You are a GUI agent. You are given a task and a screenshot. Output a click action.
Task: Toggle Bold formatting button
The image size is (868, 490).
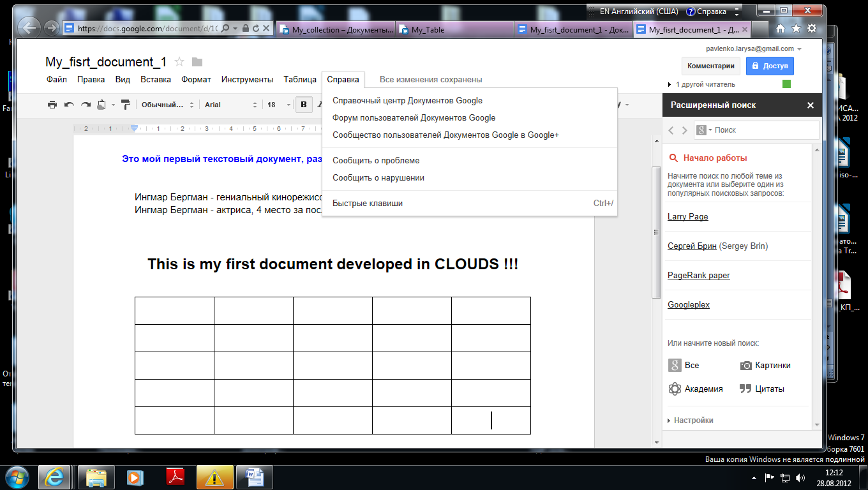point(304,105)
